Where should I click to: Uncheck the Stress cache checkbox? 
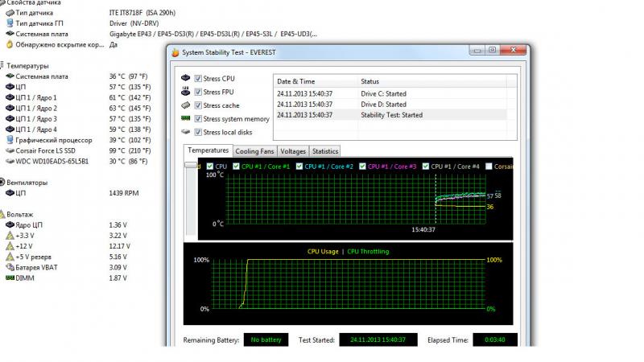198,105
